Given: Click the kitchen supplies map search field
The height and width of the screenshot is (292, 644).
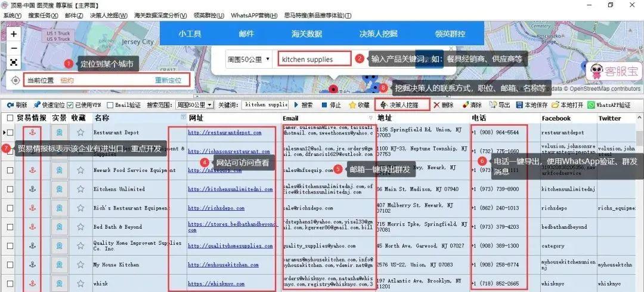Looking at the screenshot, I should point(315,59).
